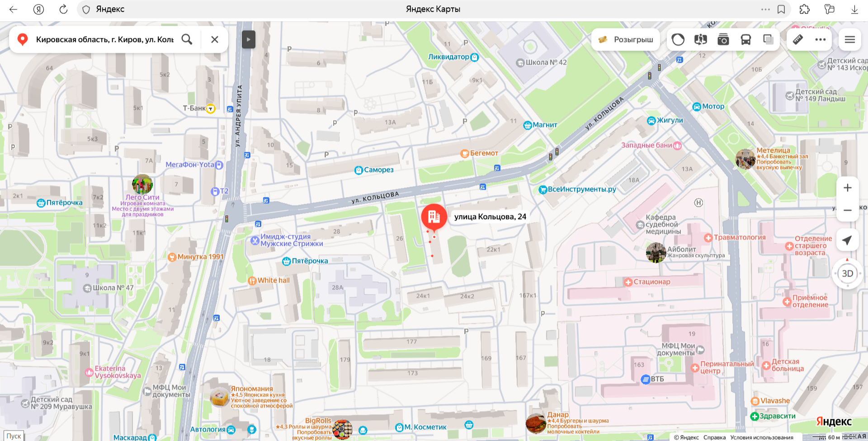Toggle street panoramas mode
This screenshot has width=868, height=441.
click(x=701, y=40)
